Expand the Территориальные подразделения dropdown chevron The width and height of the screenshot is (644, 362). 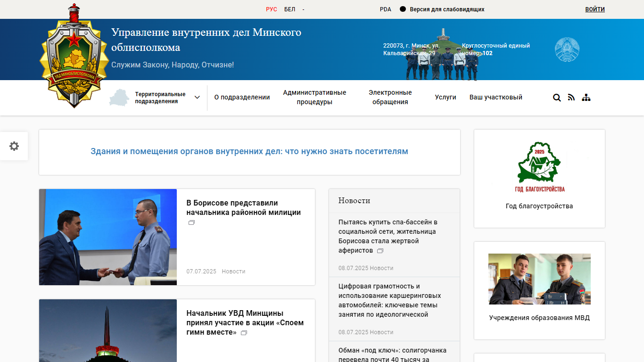pos(197,98)
